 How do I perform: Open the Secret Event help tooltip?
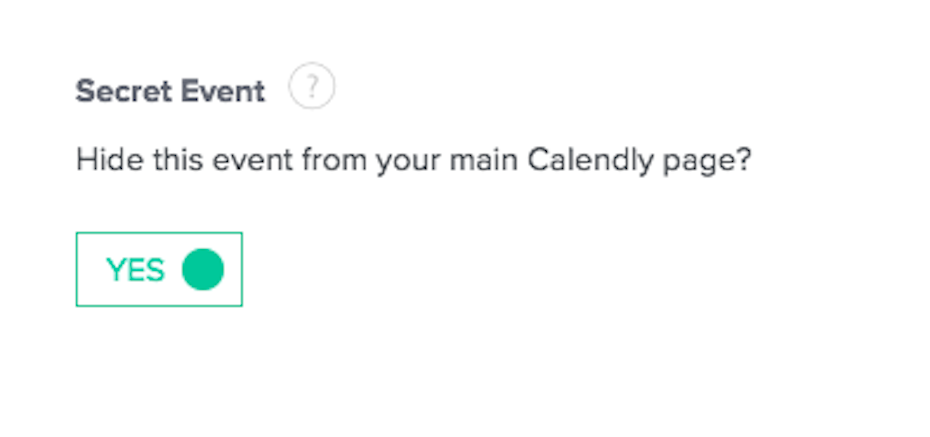click(x=311, y=89)
